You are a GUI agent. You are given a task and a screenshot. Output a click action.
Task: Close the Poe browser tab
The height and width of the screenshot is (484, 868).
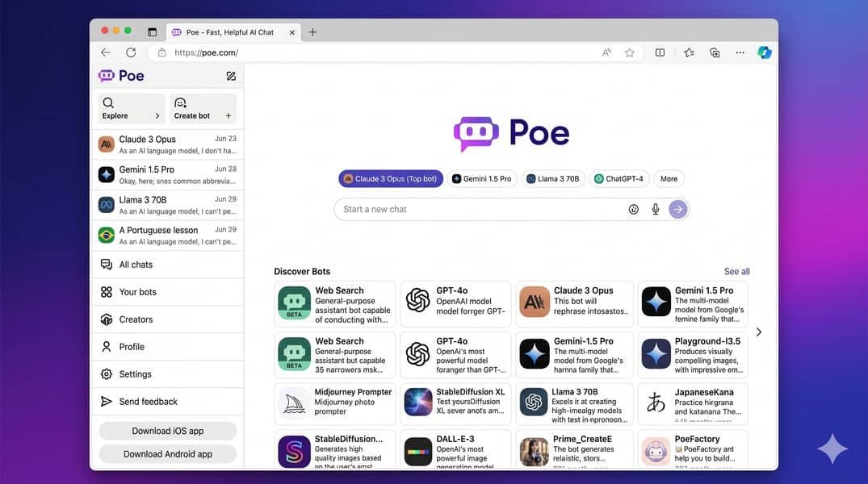291,32
